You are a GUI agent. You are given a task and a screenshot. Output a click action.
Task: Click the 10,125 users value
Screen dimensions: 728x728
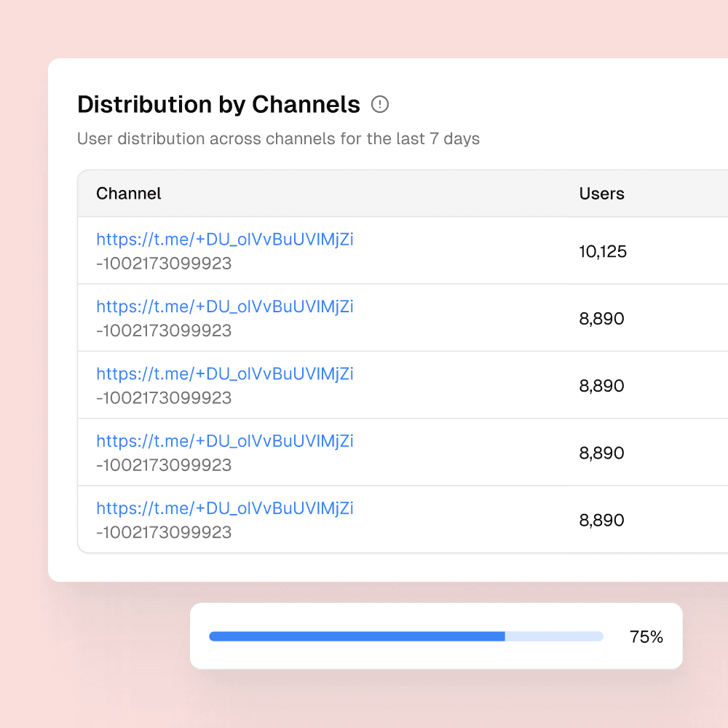[x=603, y=252]
